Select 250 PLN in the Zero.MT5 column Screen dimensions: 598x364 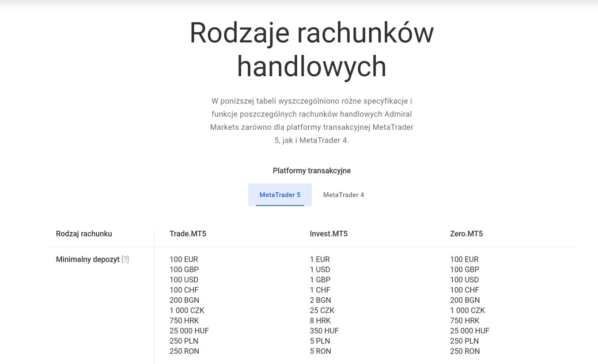[464, 341]
